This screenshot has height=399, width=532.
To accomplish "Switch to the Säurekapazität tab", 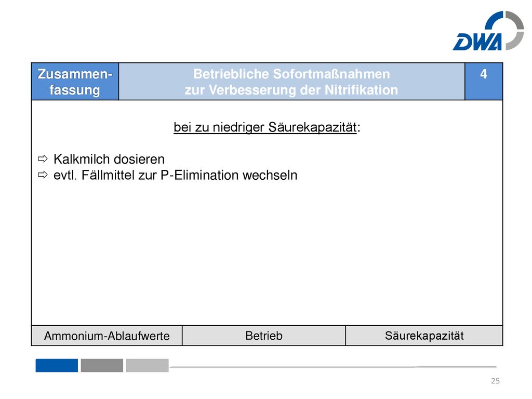I will [x=424, y=336].
